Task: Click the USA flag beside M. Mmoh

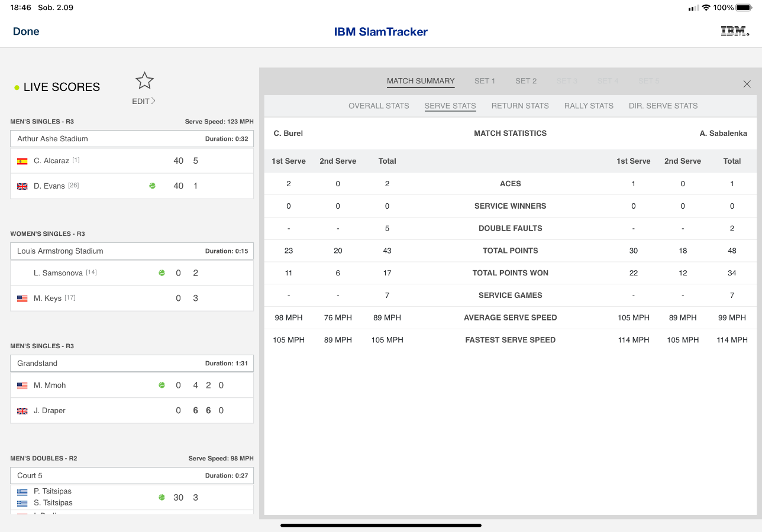Action: pos(22,385)
